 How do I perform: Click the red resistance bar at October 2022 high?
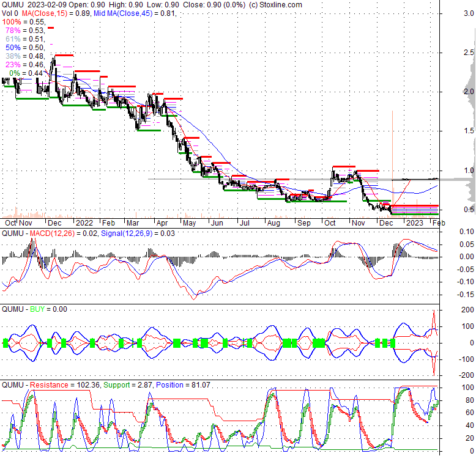click(x=344, y=166)
